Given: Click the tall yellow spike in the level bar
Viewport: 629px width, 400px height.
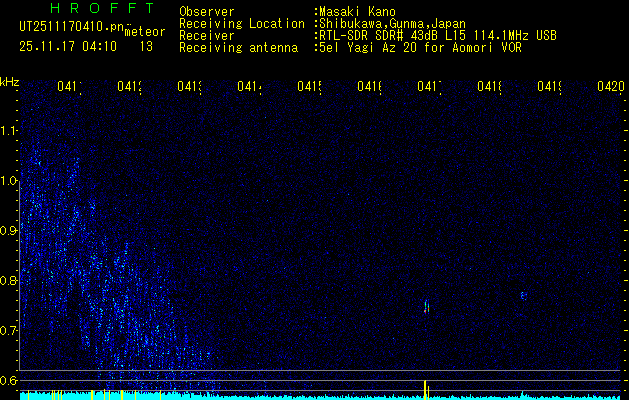Looking at the screenshot, I should pos(427,389).
